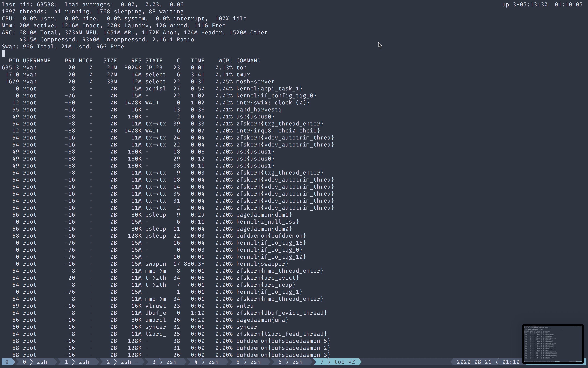
Task: Switch to tmux window 5 zsh
Action: point(248,362)
